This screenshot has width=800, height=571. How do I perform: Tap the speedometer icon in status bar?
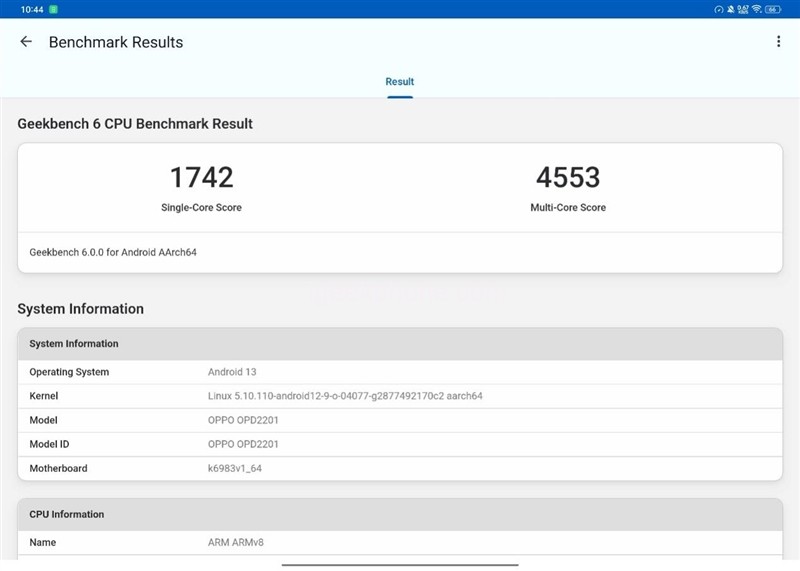[718, 9]
